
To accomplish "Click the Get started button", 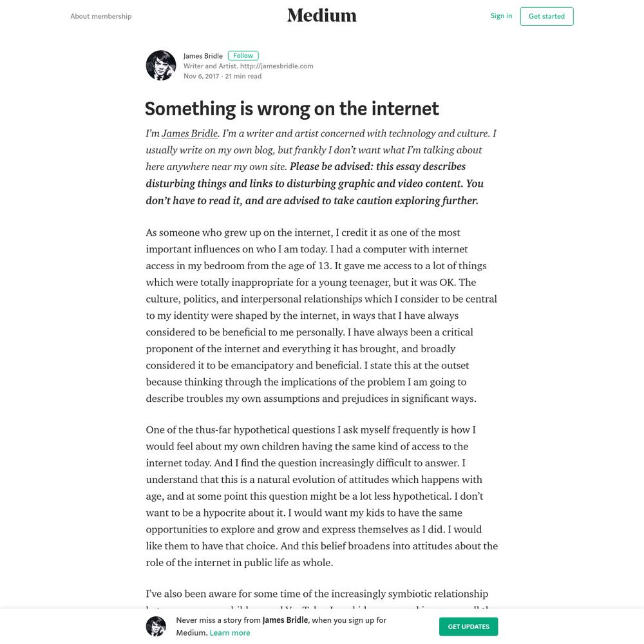I will point(547,16).
